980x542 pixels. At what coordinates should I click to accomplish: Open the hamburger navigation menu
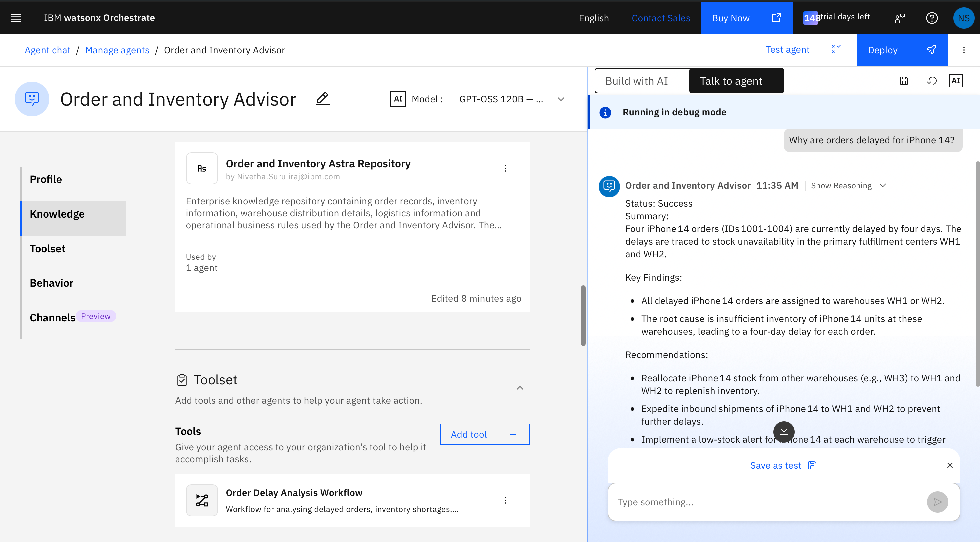pos(16,18)
